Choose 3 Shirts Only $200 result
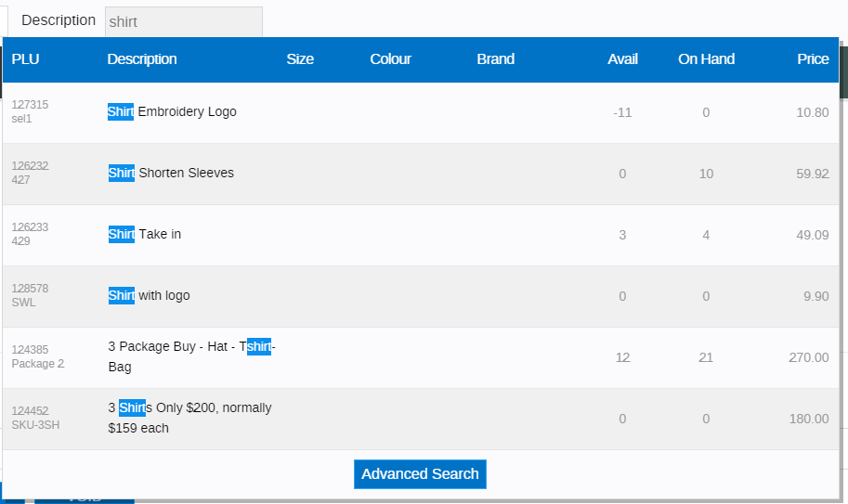This screenshot has height=504, width=848. (189, 418)
